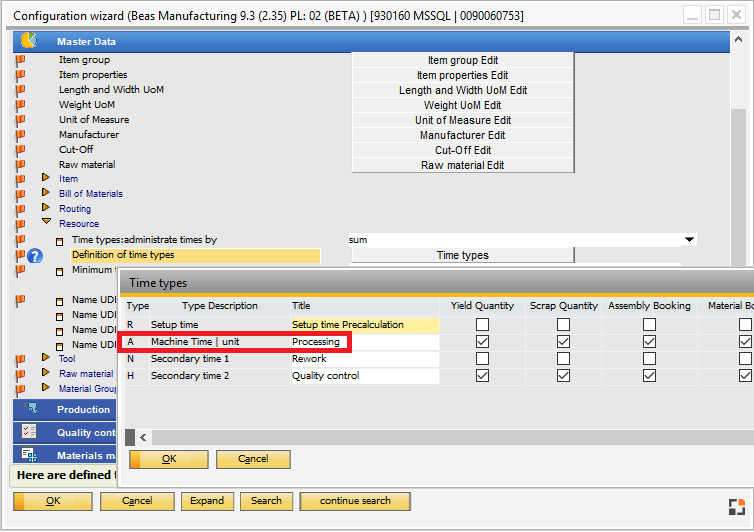Image resolution: width=754 pixels, height=532 pixels.
Task: Uncheck Scrap Quantity for Machine Time row
Action: [x=563, y=342]
